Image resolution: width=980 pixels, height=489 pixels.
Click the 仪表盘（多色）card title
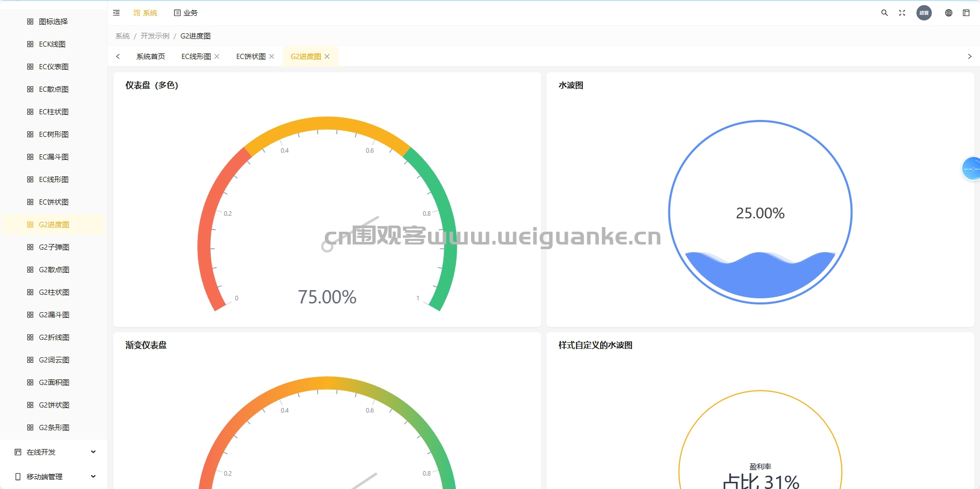[x=152, y=85]
